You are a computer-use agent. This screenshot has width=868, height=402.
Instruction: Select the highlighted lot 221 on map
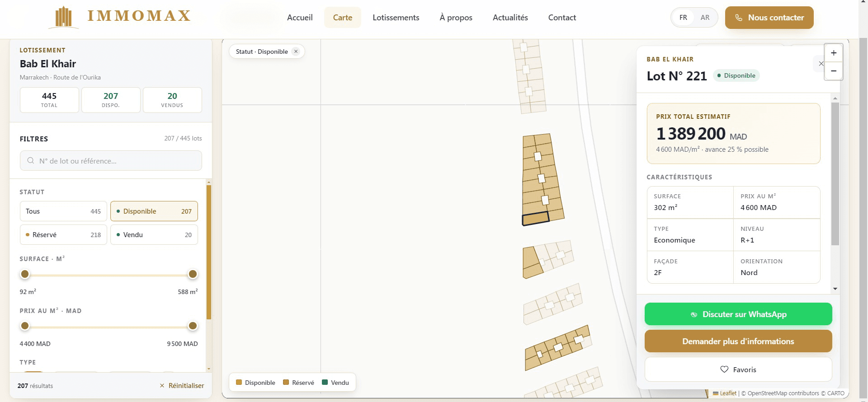coord(536,219)
